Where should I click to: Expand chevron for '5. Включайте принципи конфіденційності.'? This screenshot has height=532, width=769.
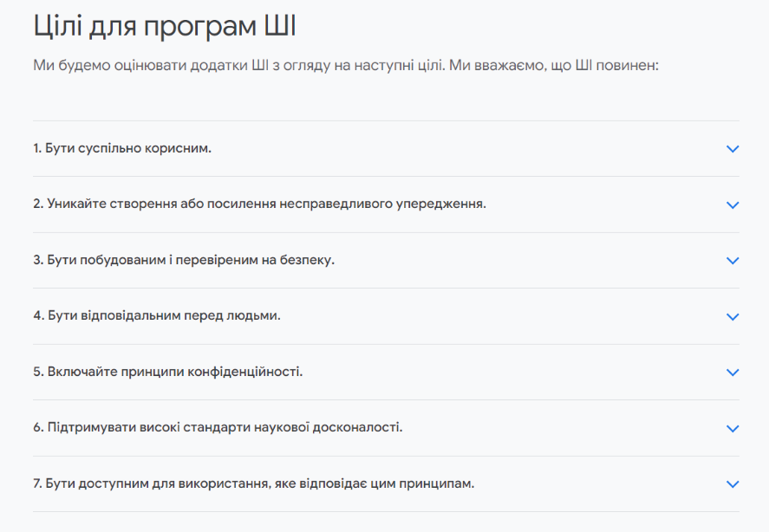[733, 373]
